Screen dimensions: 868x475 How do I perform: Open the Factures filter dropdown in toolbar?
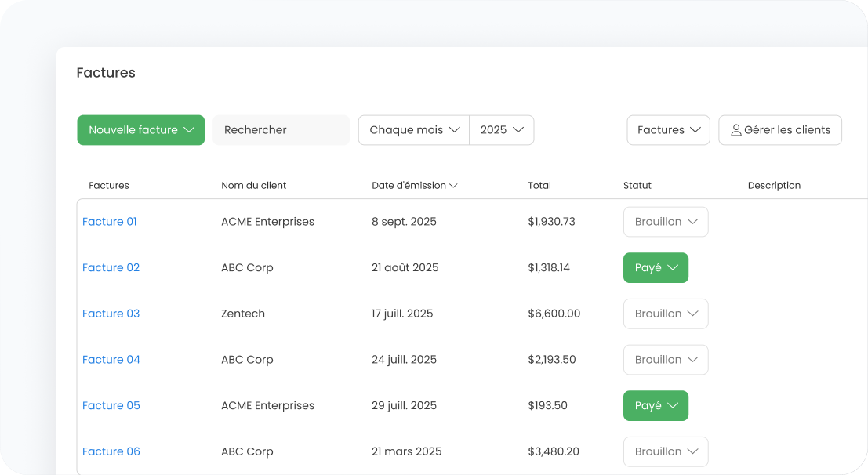click(668, 130)
